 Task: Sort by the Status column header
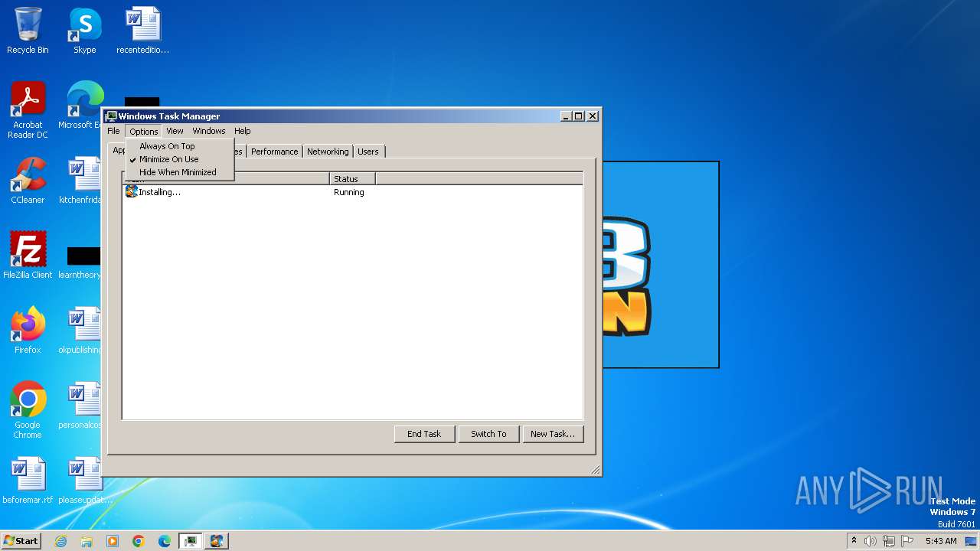pos(352,178)
